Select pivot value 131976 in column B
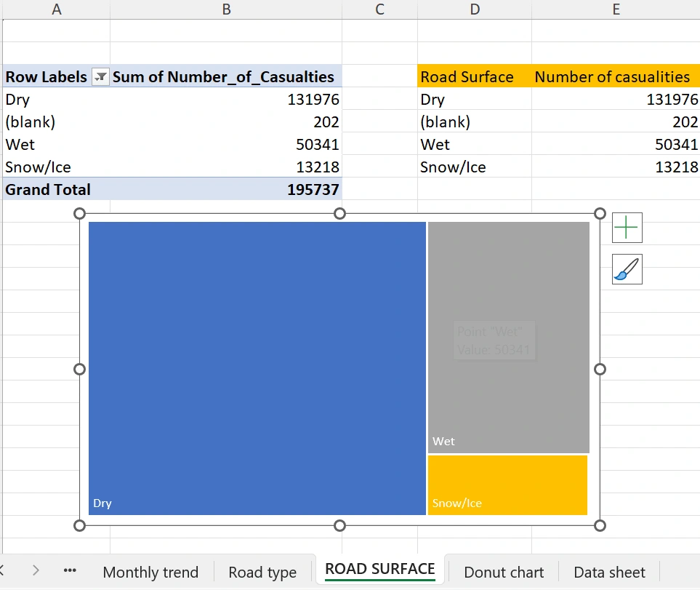Viewport: 700px width, 590px height. click(226, 99)
